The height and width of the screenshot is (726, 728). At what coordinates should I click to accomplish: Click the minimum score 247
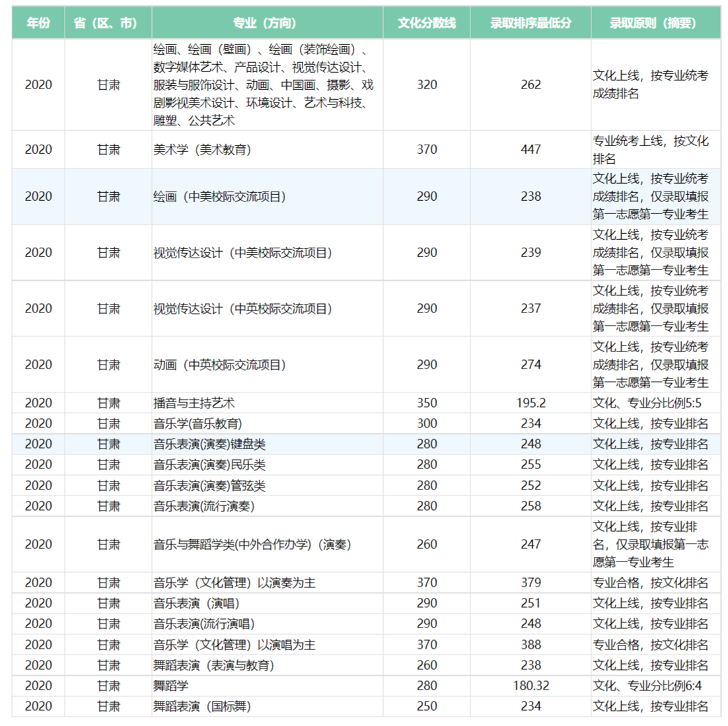tap(530, 544)
